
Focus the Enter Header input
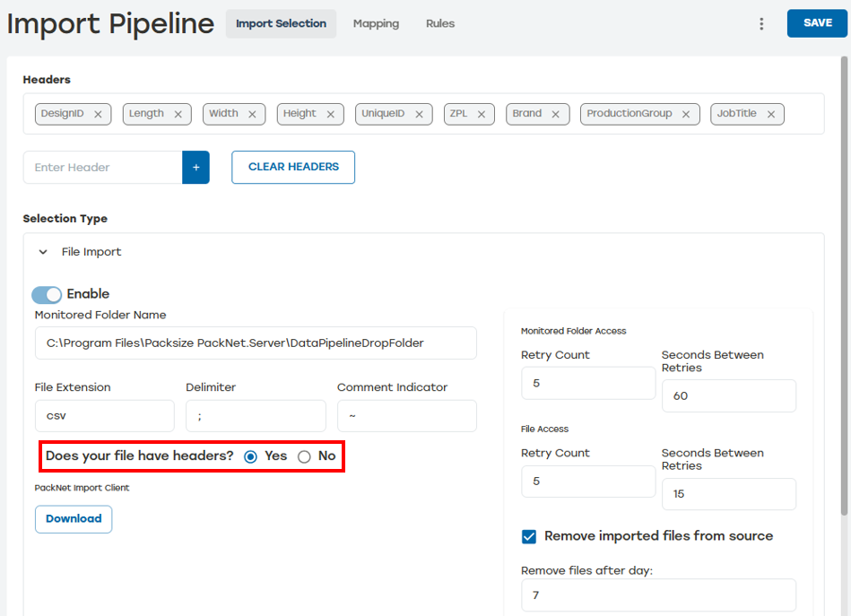(102, 167)
